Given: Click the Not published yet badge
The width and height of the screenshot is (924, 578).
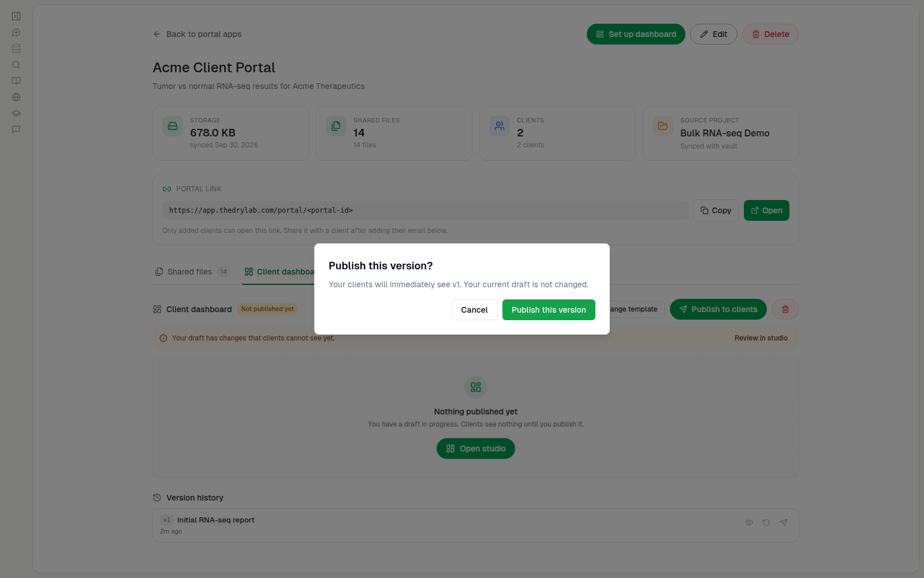Looking at the screenshot, I should point(267,309).
